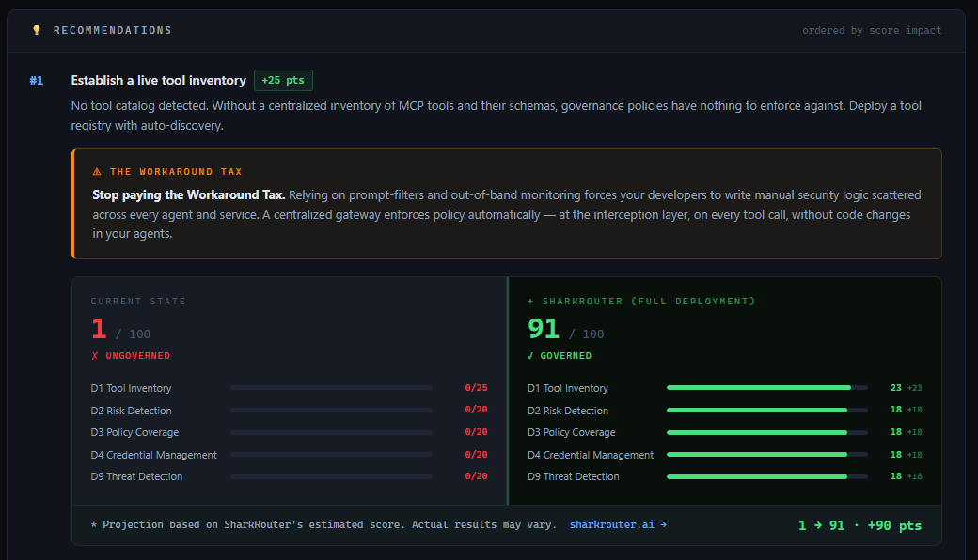Screen dimensions: 978x560
Task: Click the lightbulb icon beside Recommendations
Action: tap(37, 30)
